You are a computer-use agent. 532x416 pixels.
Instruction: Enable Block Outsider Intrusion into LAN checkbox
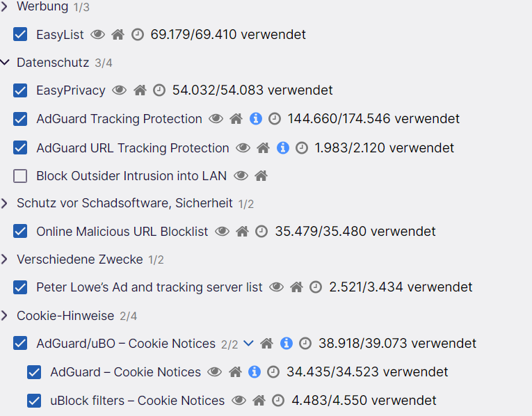coord(21,176)
